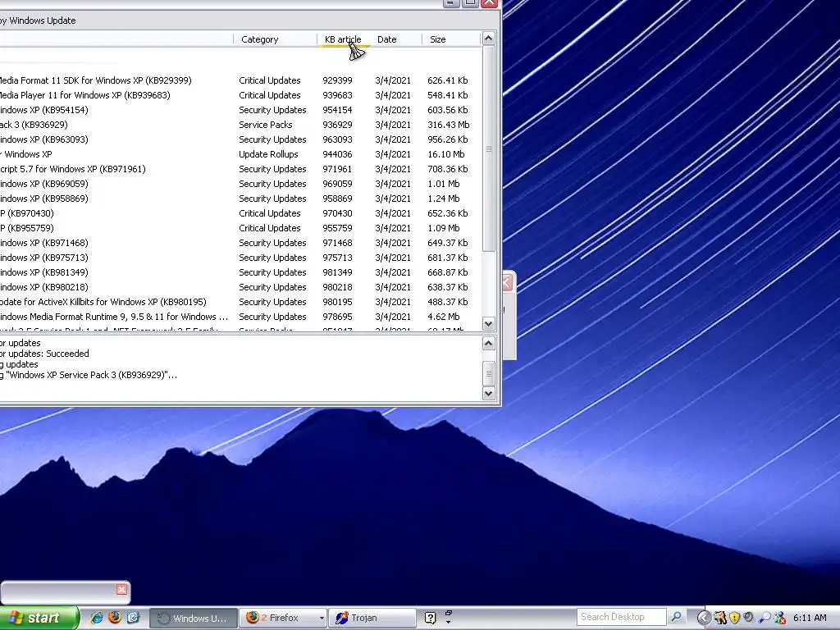Click KB article number 978695
This screenshot has width=840, height=630.
[337, 317]
